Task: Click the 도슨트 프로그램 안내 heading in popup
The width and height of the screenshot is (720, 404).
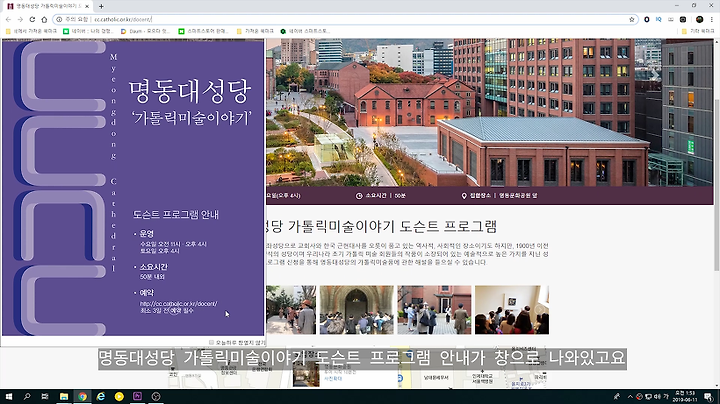Action: pos(176,214)
